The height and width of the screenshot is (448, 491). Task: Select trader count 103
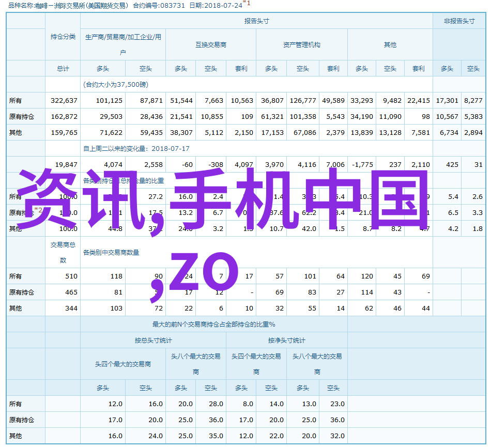click(116, 308)
